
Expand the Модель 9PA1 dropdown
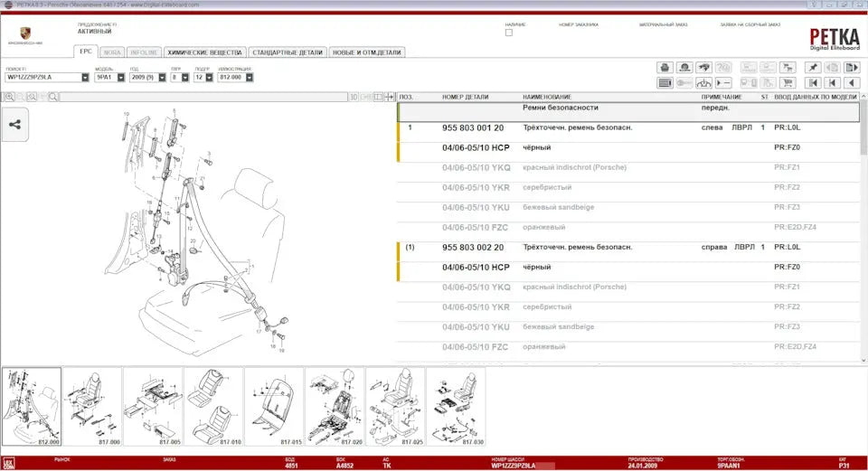[122, 78]
